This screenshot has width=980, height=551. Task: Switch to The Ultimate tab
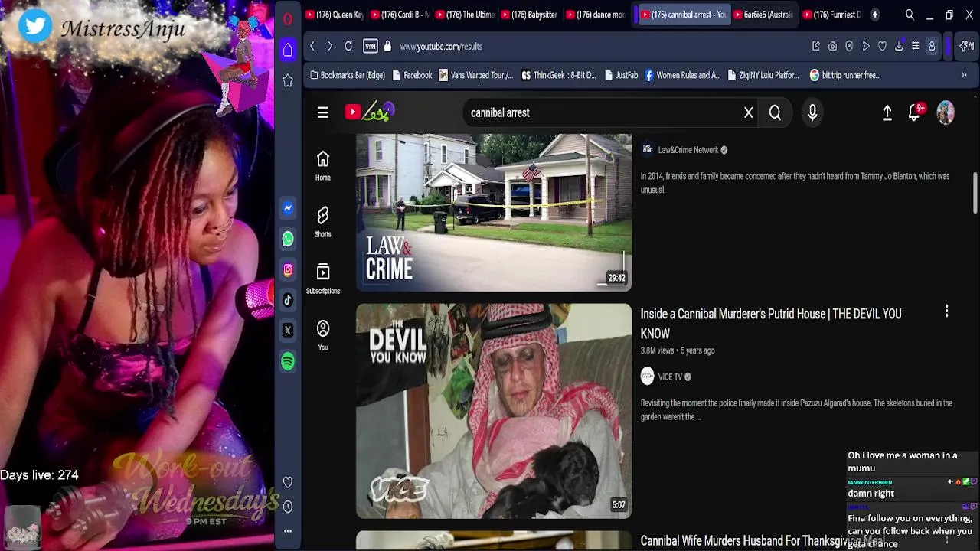[465, 15]
